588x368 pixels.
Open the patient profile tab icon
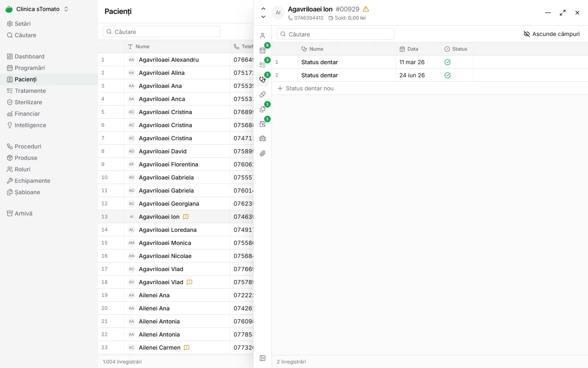pos(263,36)
